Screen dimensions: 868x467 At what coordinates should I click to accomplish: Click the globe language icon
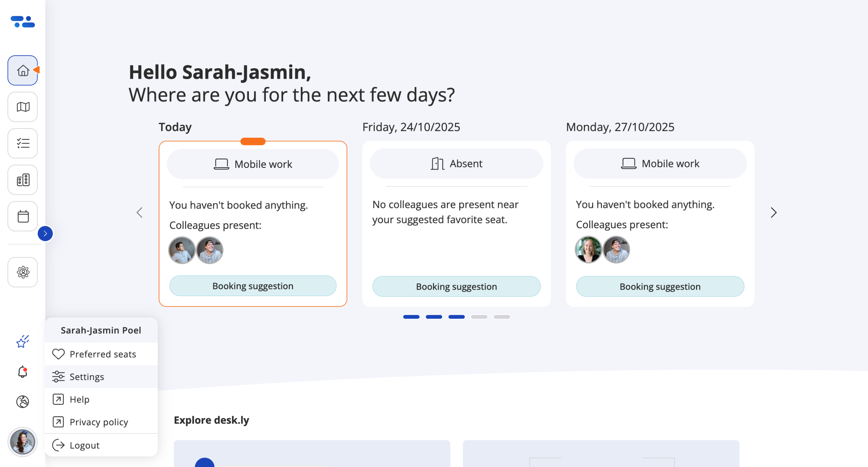click(22, 402)
